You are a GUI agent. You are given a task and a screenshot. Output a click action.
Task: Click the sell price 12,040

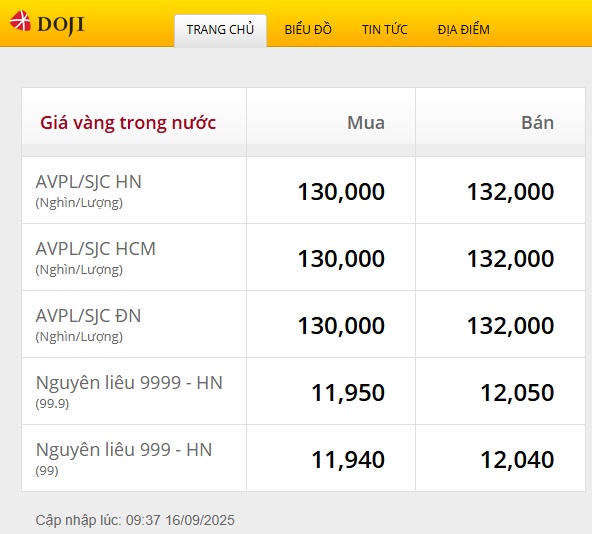(517, 460)
